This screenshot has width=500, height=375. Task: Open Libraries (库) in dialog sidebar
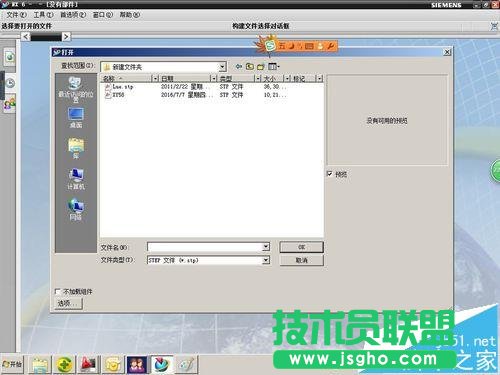tap(76, 148)
